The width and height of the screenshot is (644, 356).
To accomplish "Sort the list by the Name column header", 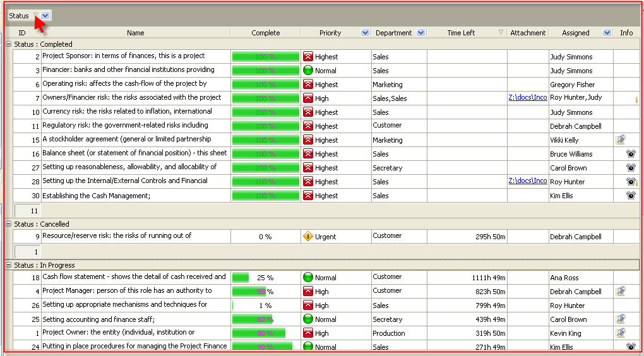I will pyautogui.click(x=135, y=33).
